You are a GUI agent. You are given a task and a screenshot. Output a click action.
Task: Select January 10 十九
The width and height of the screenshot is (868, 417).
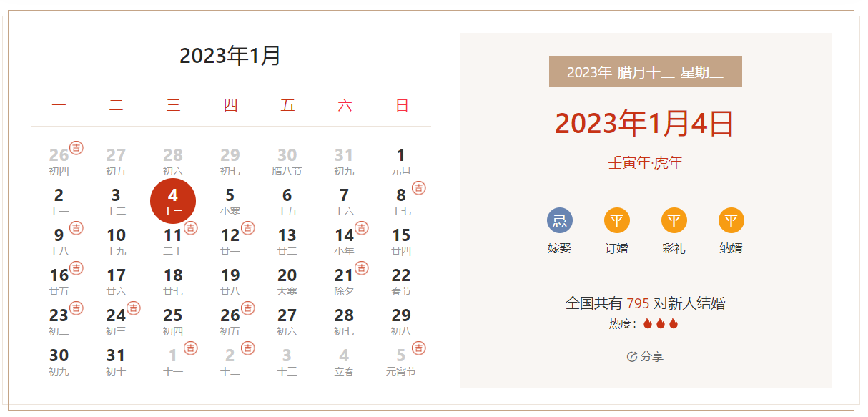(x=116, y=242)
